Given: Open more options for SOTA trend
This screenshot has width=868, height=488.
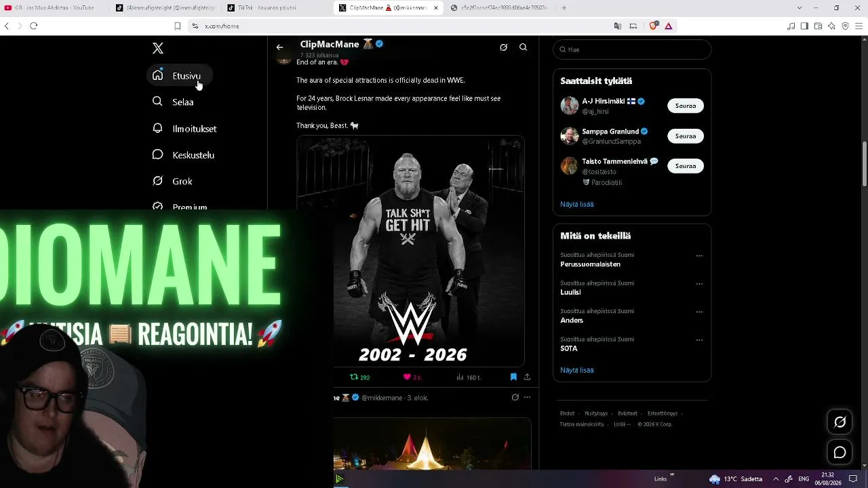Looking at the screenshot, I should 699,340.
